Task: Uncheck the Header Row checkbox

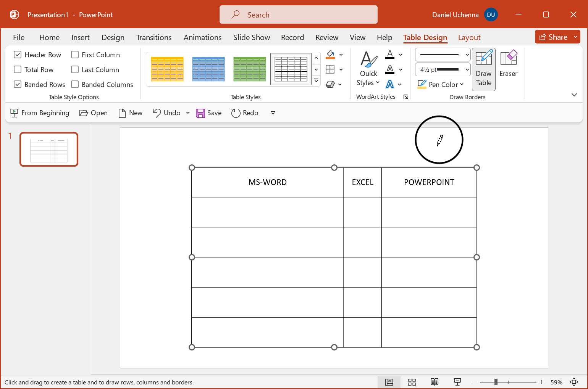Action: tap(18, 55)
